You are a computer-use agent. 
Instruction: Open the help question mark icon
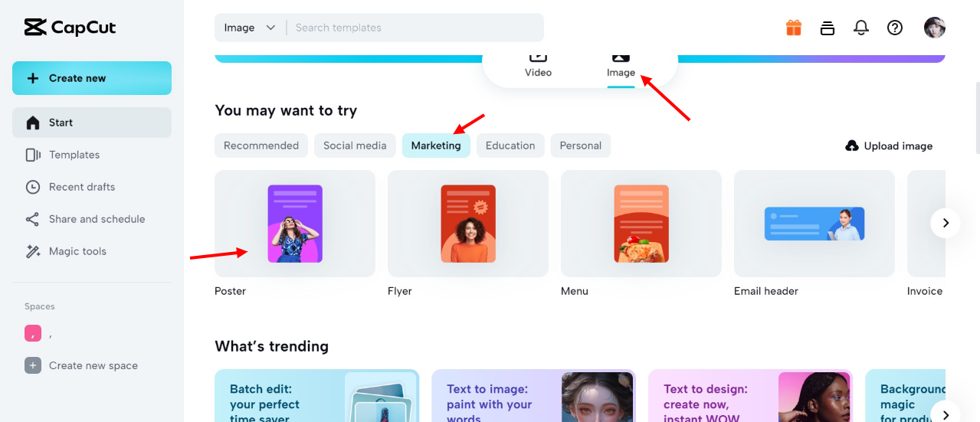coord(895,28)
